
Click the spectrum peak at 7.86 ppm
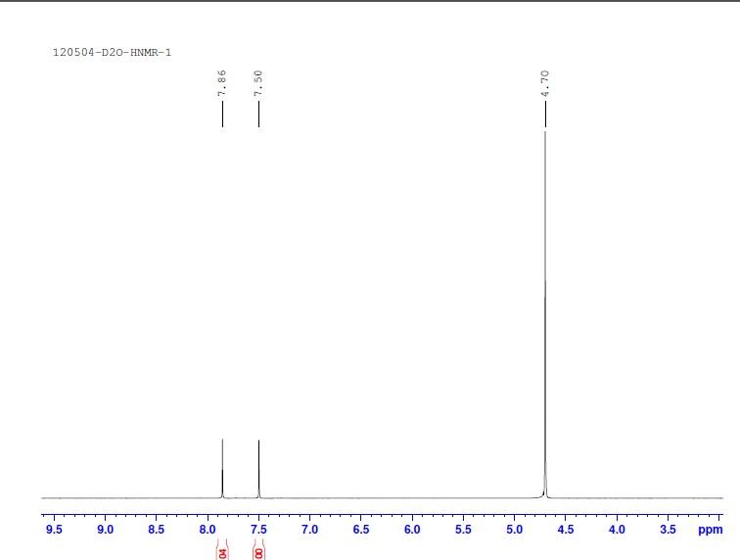click(222, 468)
